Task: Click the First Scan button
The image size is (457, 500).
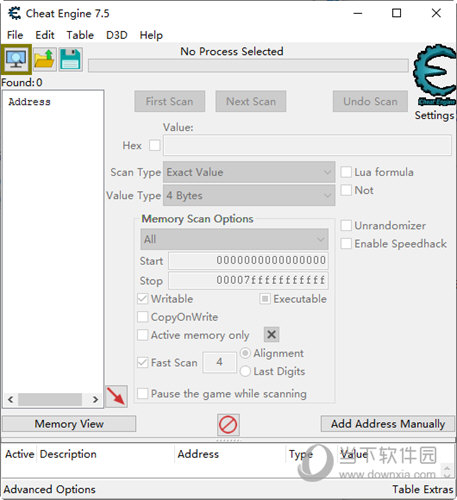Action: pyautogui.click(x=170, y=101)
